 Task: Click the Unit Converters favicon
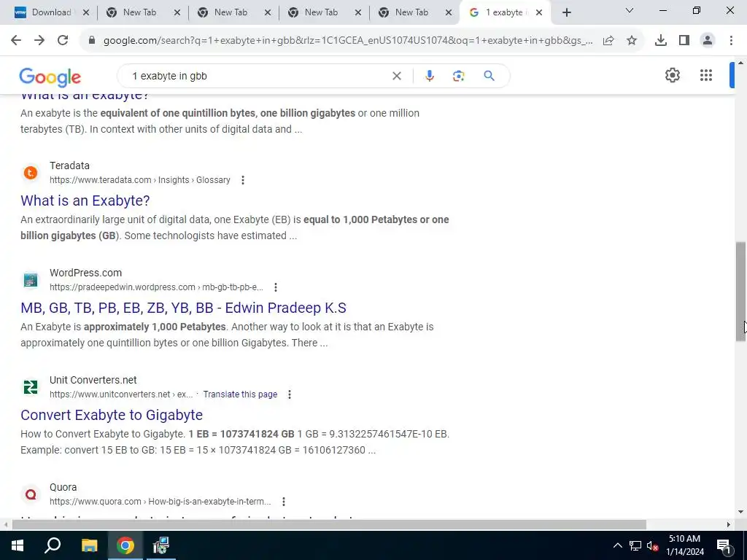(x=31, y=386)
